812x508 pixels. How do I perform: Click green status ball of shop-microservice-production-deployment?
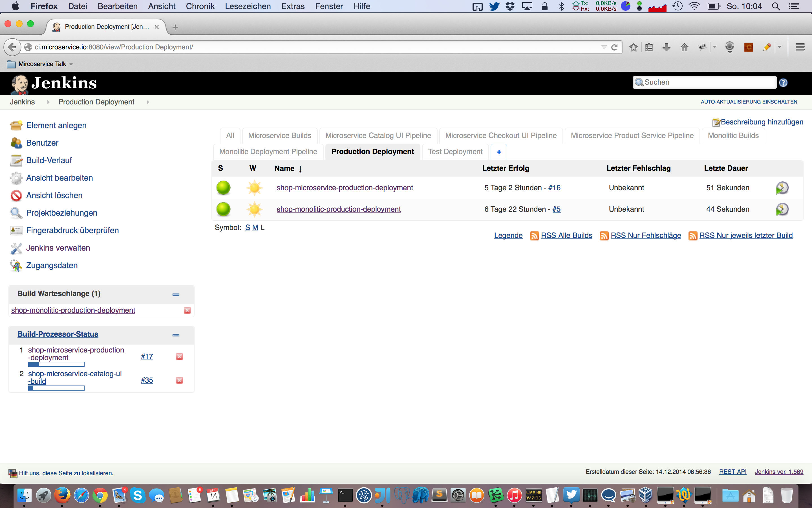(x=224, y=188)
